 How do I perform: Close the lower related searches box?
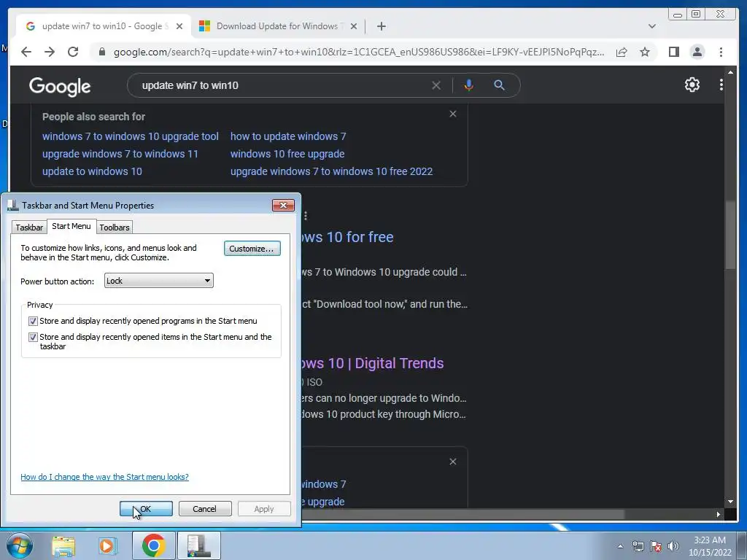point(452,462)
